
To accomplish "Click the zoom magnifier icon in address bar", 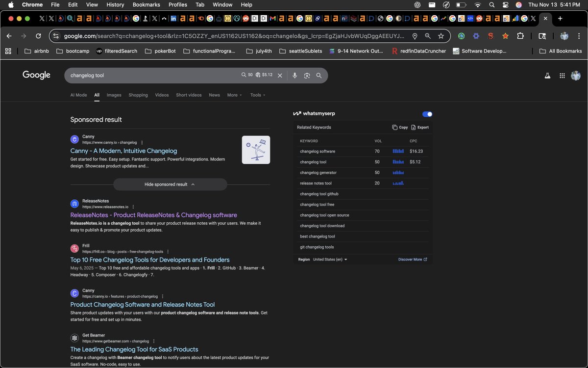I will pos(428,36).
